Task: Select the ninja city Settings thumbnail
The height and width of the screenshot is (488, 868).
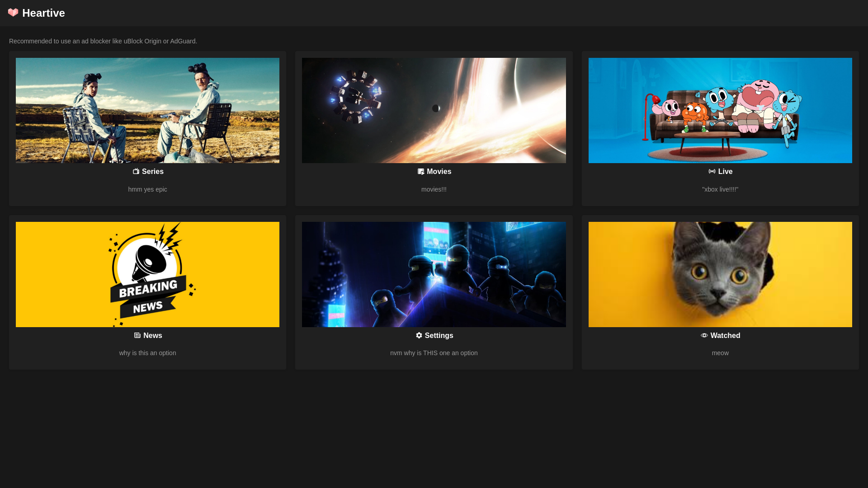Action: 434,274
